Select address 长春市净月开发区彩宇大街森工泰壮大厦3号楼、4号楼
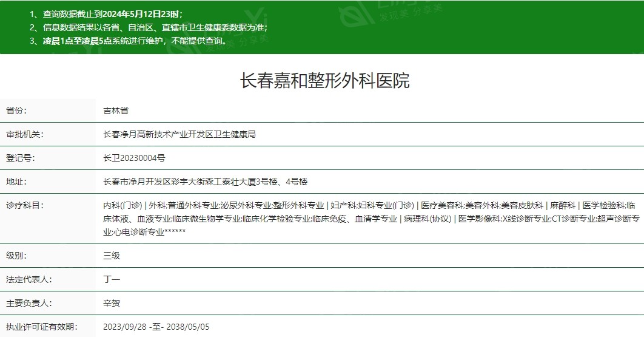Image resolution: width=644 pixels, height=337 pixels. [206, 182]
